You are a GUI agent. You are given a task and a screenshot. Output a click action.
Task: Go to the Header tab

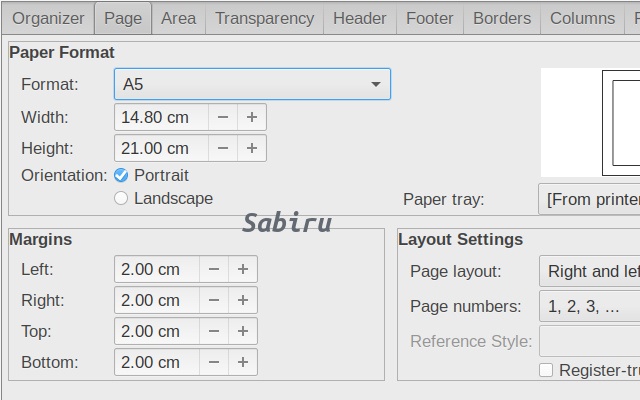pos(360,18)
